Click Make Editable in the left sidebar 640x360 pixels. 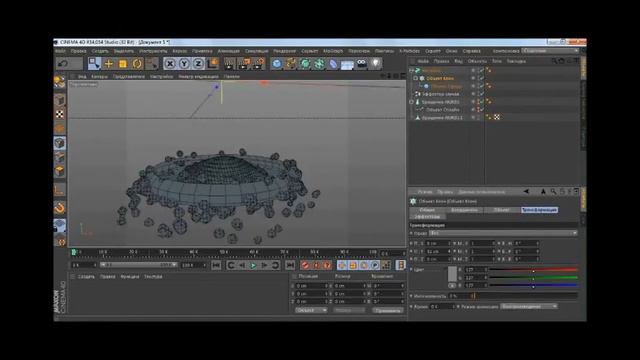60,82
